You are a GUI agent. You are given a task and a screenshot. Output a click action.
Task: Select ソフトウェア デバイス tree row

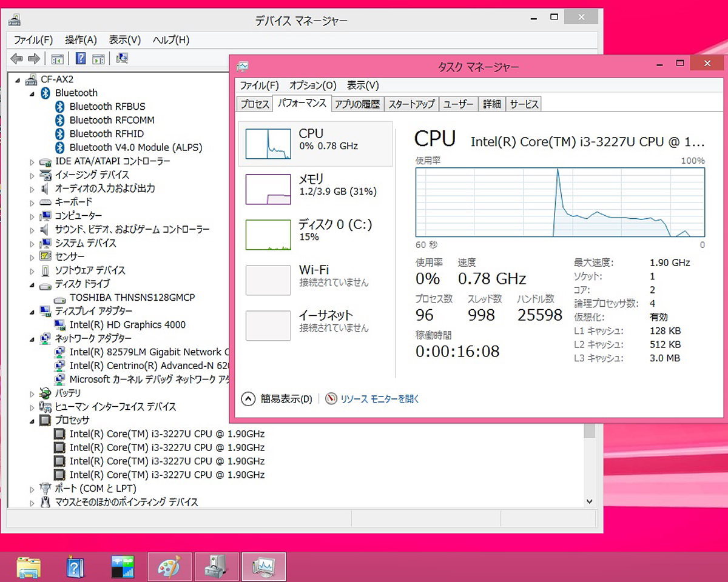[90, 270]
